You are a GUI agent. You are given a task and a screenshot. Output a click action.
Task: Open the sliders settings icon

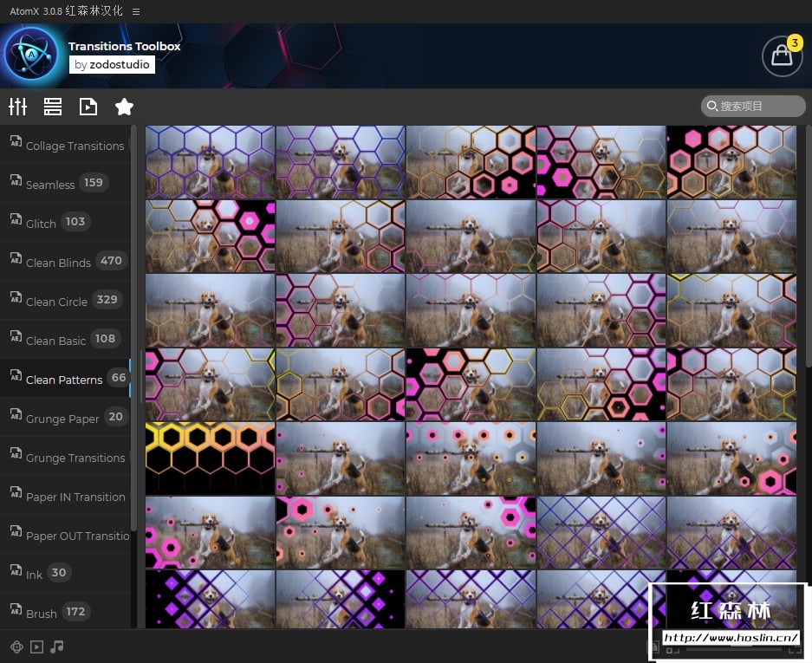[17, 107]
